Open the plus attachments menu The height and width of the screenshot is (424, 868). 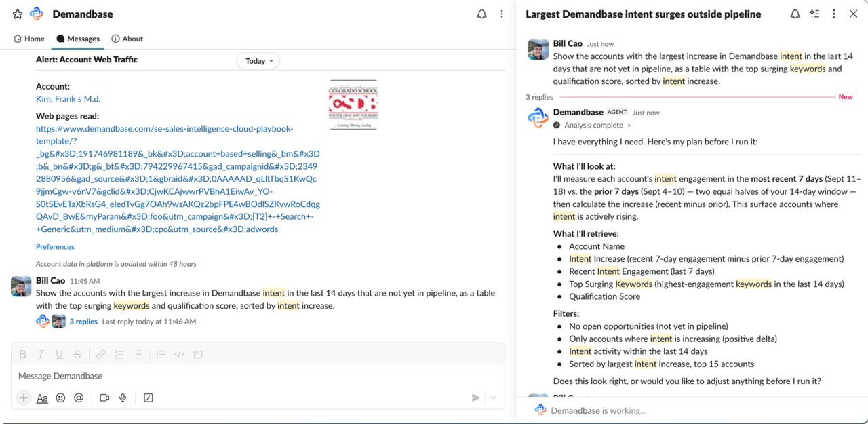(x=24, y=398)
